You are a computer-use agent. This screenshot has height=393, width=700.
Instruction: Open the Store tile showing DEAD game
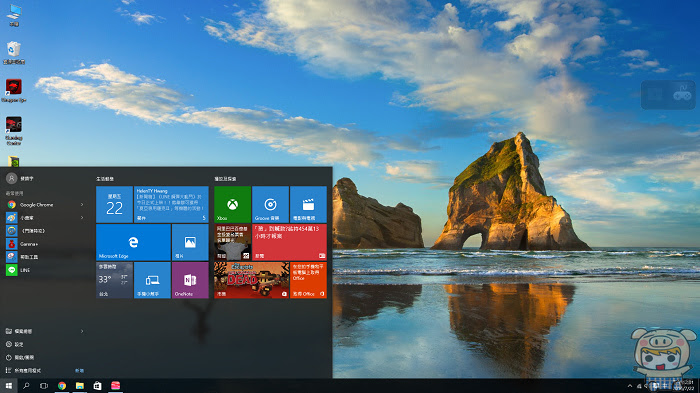[251, 280]
